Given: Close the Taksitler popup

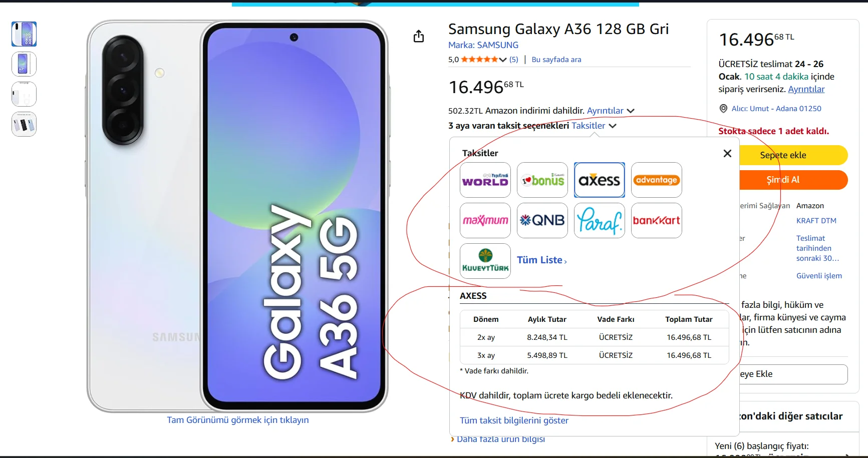Looking at the screenshot, I should click(x=728, y=154).
